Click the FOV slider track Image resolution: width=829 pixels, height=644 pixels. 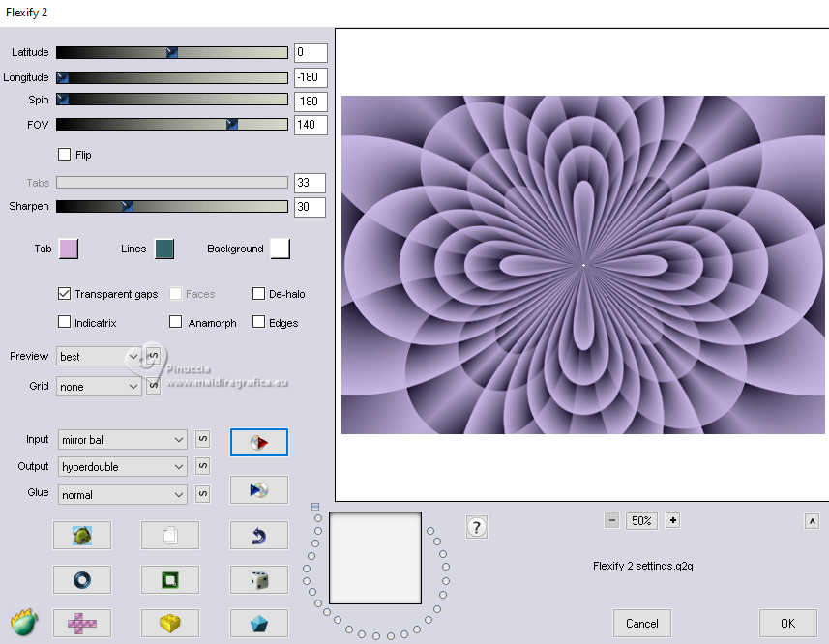click(172, 124)
